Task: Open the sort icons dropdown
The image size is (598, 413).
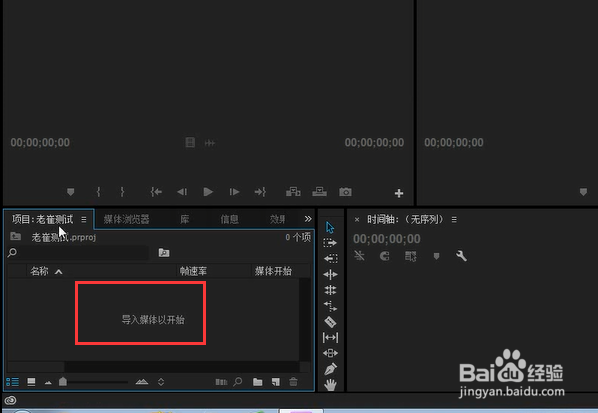Action: (x=161, y=382)
